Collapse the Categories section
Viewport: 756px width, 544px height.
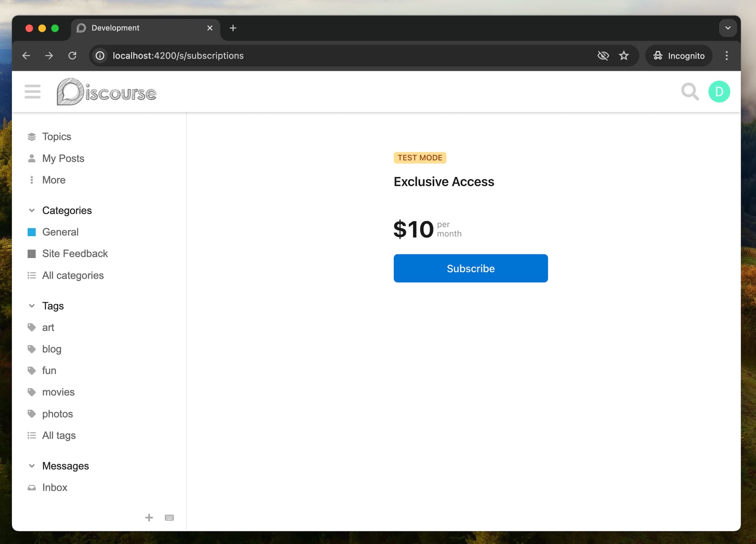[x=32, y=211]
